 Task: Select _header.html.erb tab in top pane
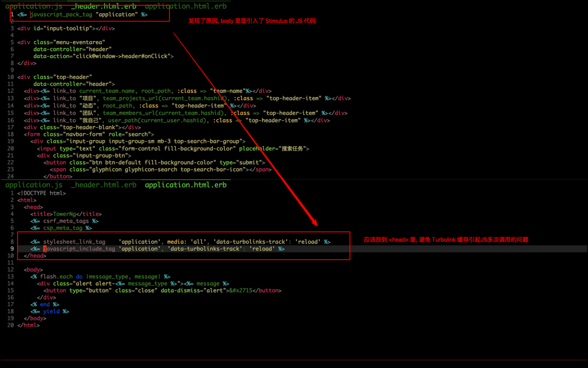tap(104, 6)
